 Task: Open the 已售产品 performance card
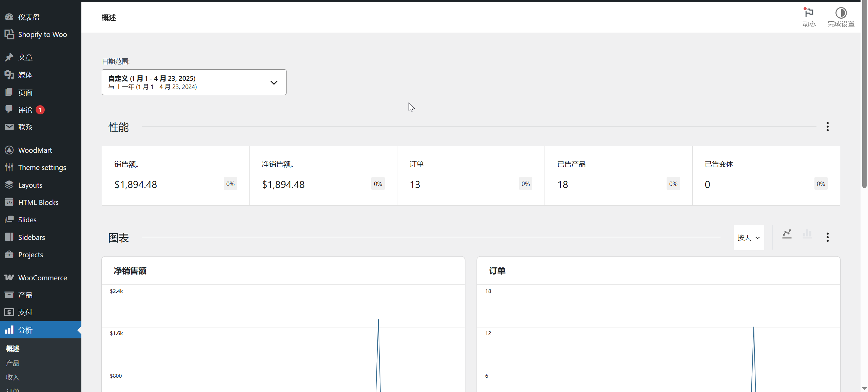point(618,176)
